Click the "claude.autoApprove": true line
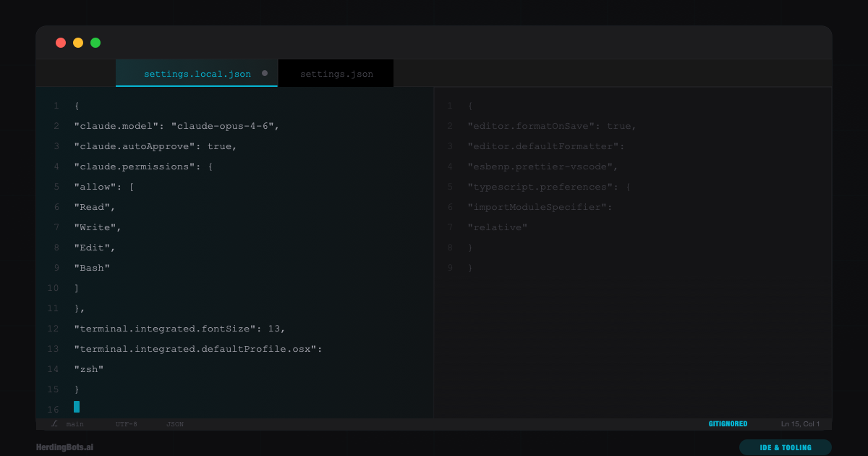This screenshot has width=868, height=456. pos(156,146)
